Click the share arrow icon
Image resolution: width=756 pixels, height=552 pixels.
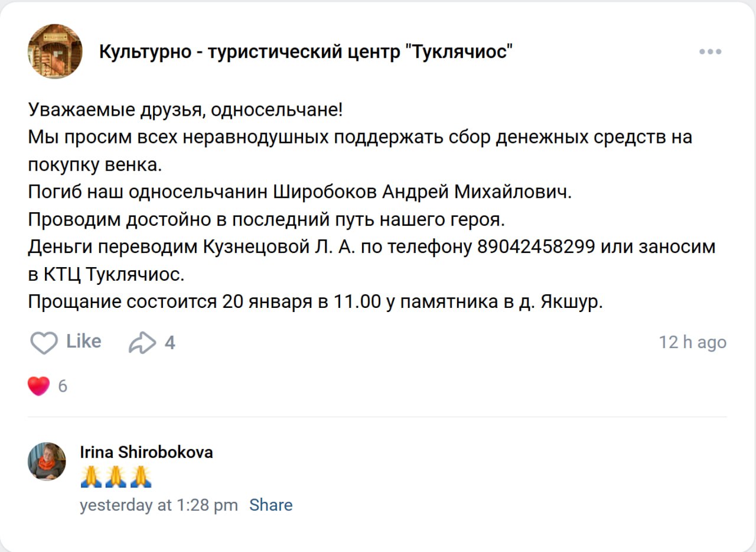(142, 342)
